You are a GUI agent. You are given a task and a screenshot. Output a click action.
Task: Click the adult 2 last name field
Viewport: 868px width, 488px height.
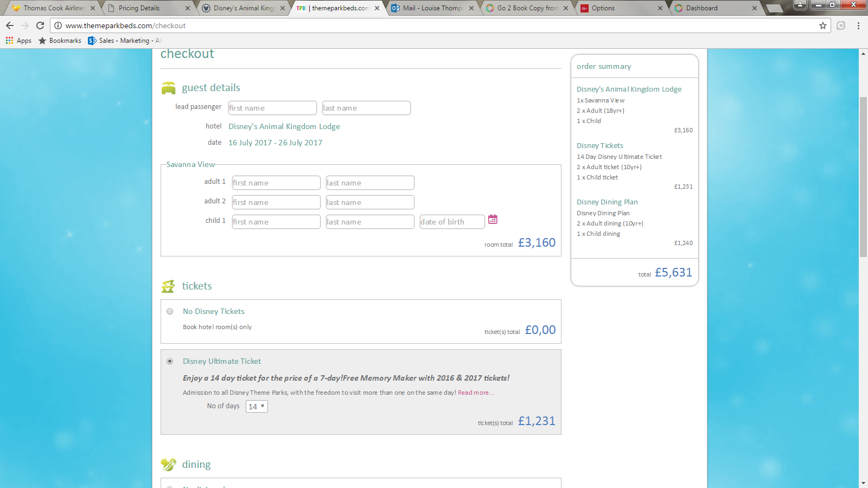370,202
